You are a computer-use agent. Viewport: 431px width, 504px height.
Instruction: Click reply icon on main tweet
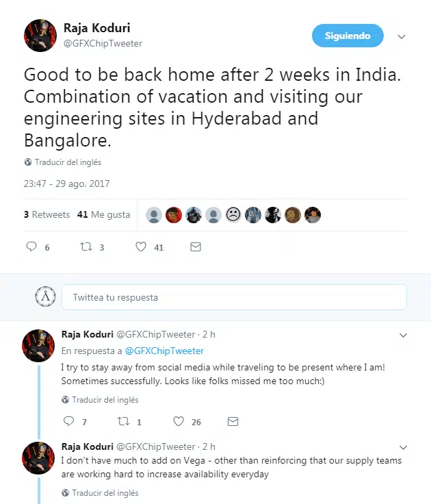(31, 247)
